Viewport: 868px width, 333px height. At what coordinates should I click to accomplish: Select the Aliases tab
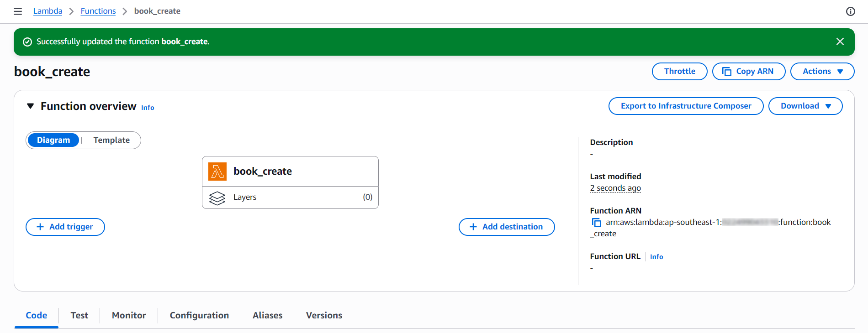267,315
